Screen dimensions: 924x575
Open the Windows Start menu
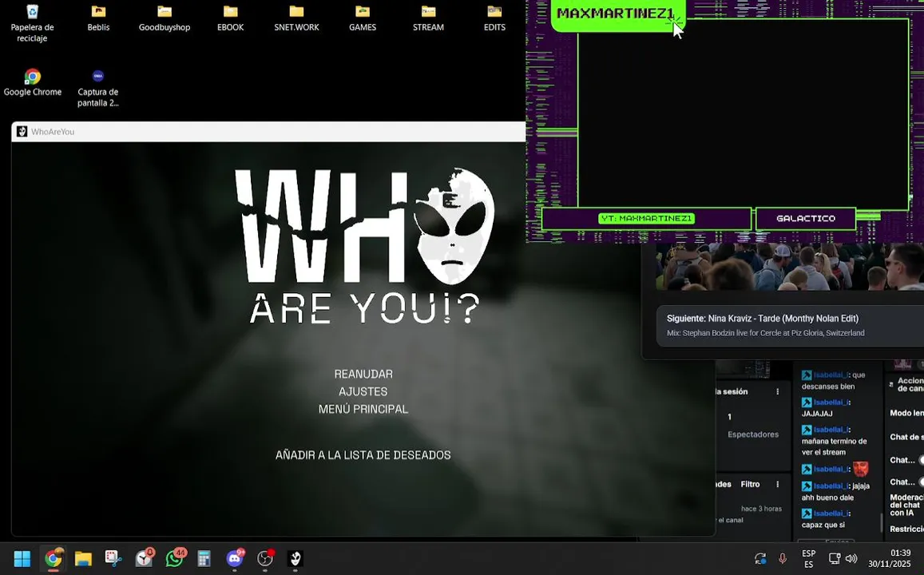tap(22, 558)
